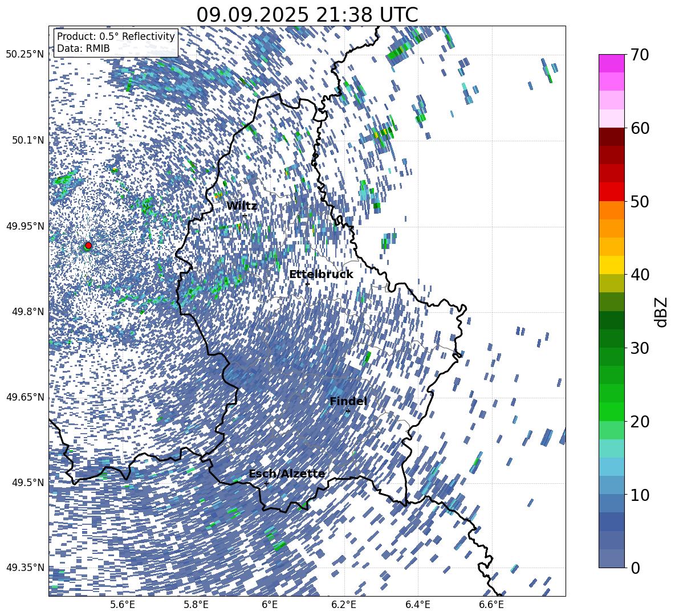Click the dBZ colorbar axis label
The height and width of the screenshot is (616, 675).
tap(661, 312)
